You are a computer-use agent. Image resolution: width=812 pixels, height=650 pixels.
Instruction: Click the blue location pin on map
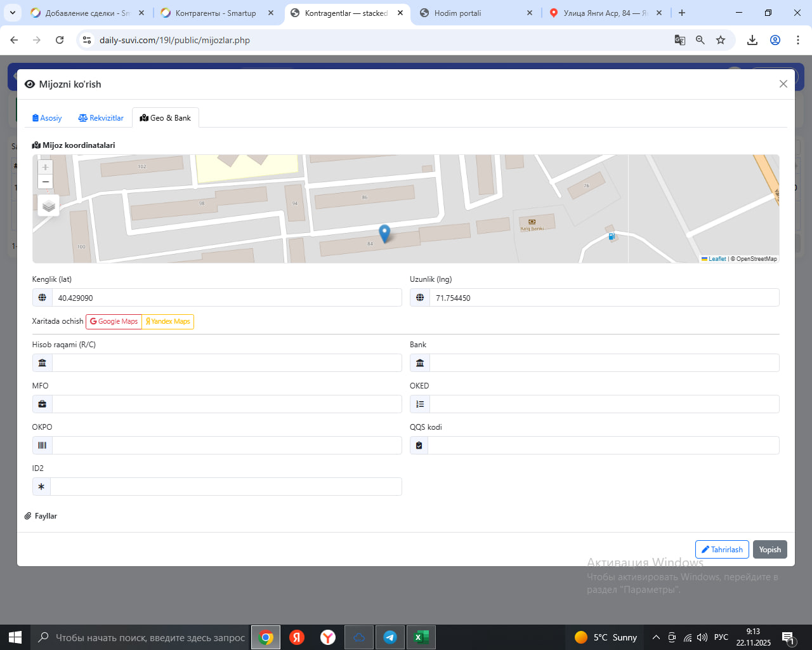click(384, 233)
